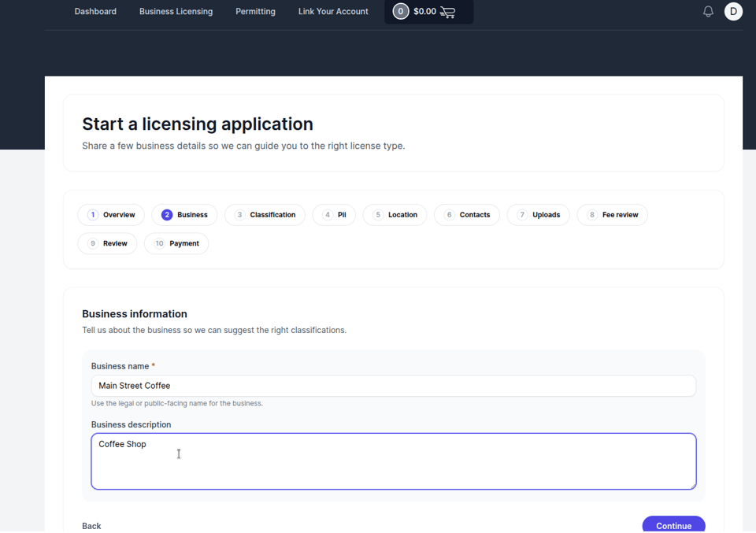The image size is (756, 533).
Task: Click the Business description label
Action: tap(132, 424)
